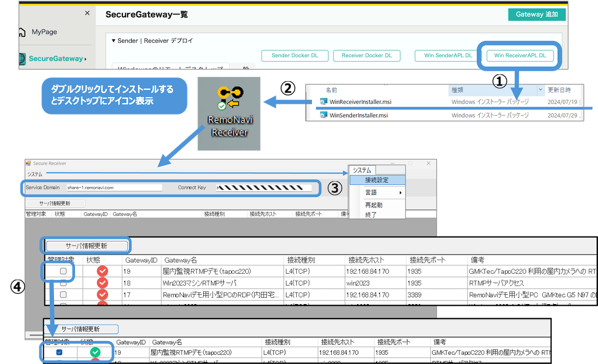
Task: Click the Gateway 追加 button
Action: pos(537,14)
